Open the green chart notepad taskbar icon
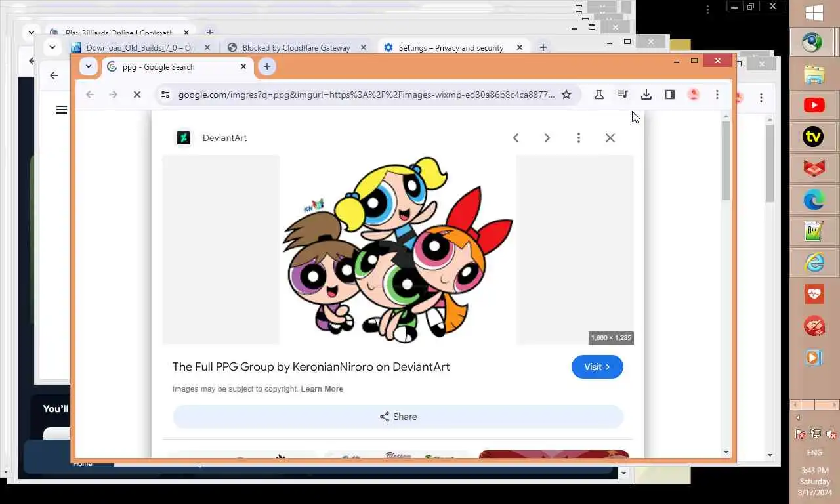Image resolution: width=840 pixels, height=504 pixels. click(x=814, y=231)
